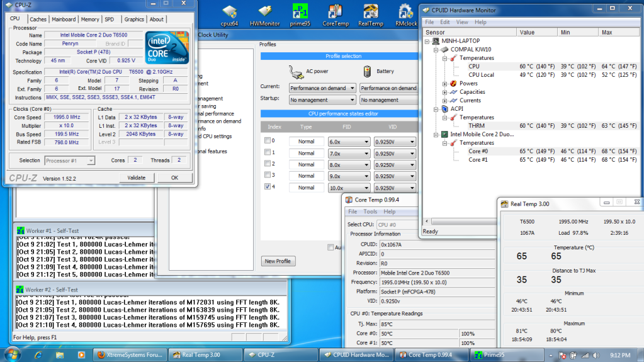This screenshot has height=362, width=644.
Task: Click the network signal tray icon
Action: [x=585, y=356]
